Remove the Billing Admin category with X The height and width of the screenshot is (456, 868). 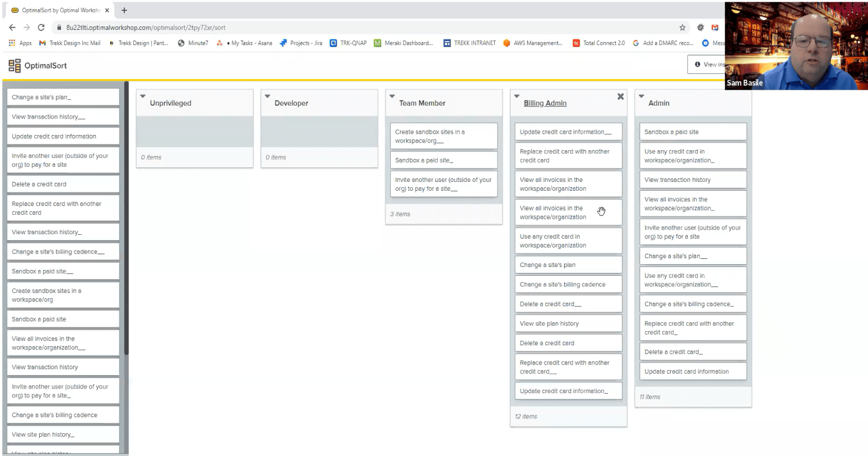tap(620, 97)
